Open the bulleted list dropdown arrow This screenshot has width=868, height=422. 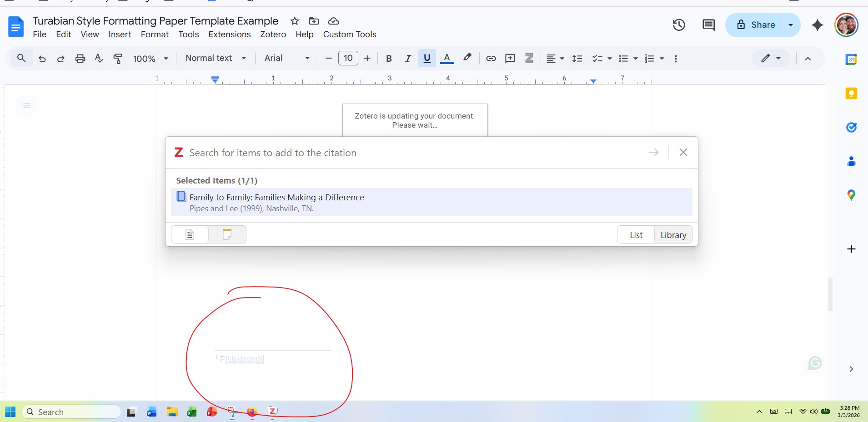pyautogui.click(x=636, y=59)
